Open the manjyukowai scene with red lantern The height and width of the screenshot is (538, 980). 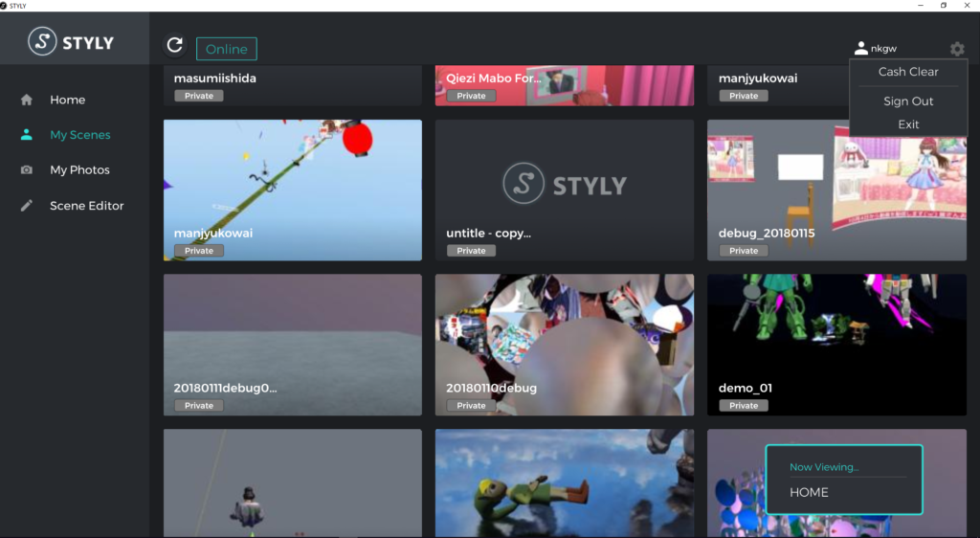[293, 190]
